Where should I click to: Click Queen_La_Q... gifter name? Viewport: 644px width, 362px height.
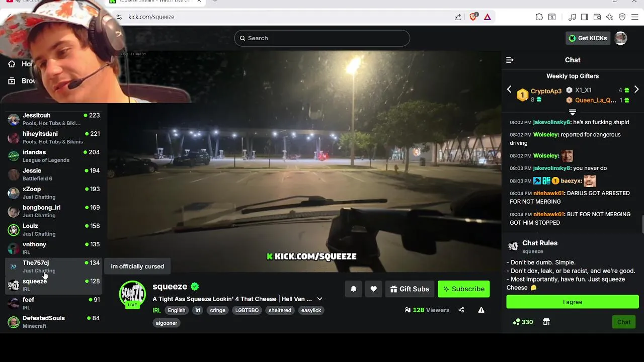tap(595, 100)
